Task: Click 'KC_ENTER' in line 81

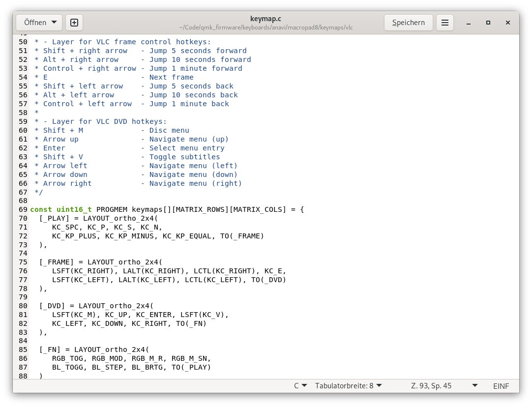Action: (154, 315)
